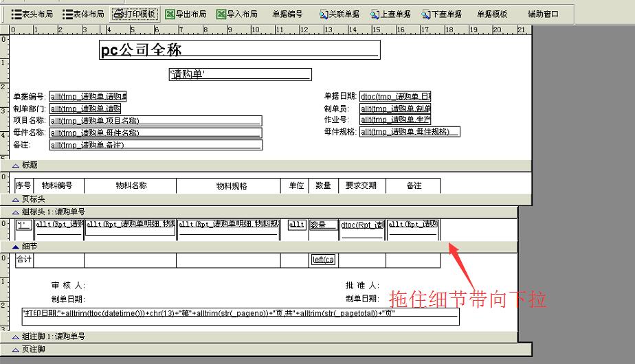Open 关联单据 related documents

[x=339, y=14]
